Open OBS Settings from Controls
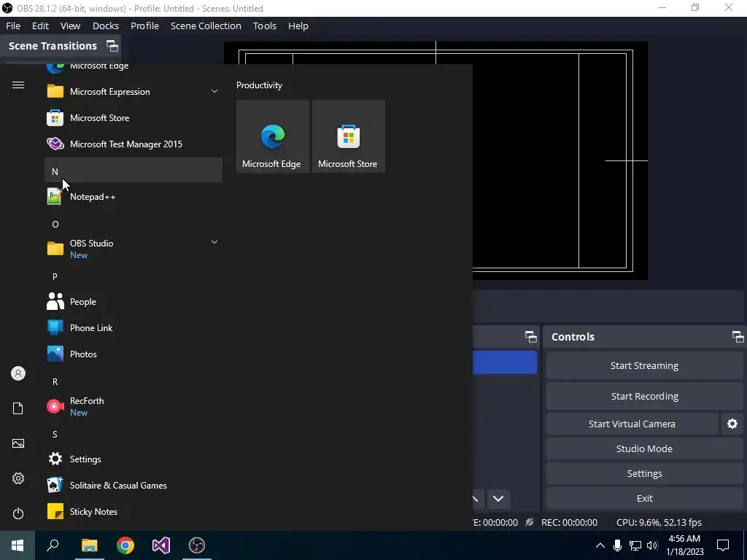The height and width of the screenshot is (560, 747). (644, 473)
